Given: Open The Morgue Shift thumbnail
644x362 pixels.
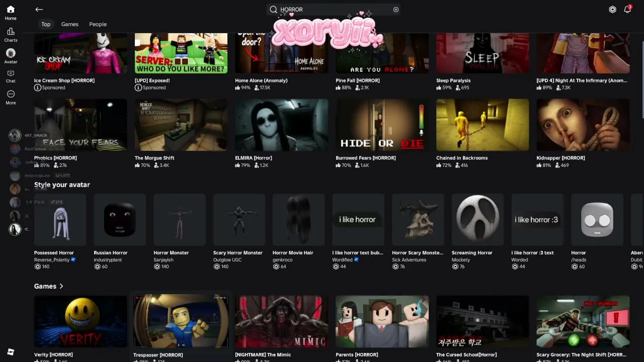Looking at the screenshot, I should [181, 125].
